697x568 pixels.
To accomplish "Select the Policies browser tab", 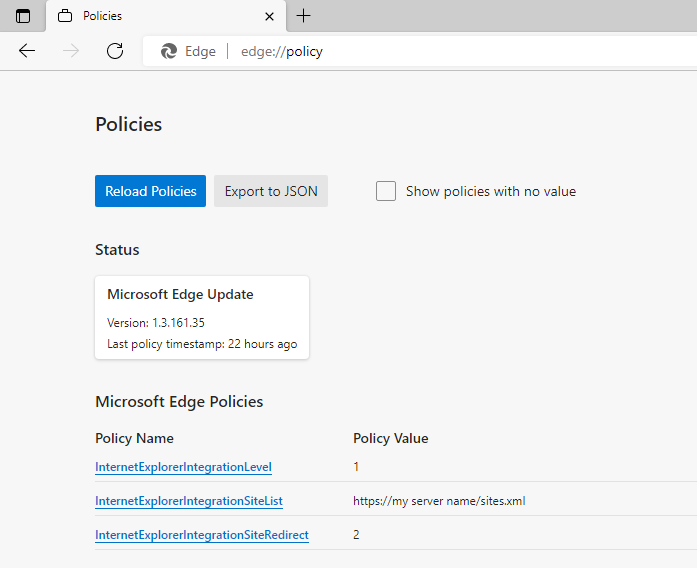I will (166, 16).
